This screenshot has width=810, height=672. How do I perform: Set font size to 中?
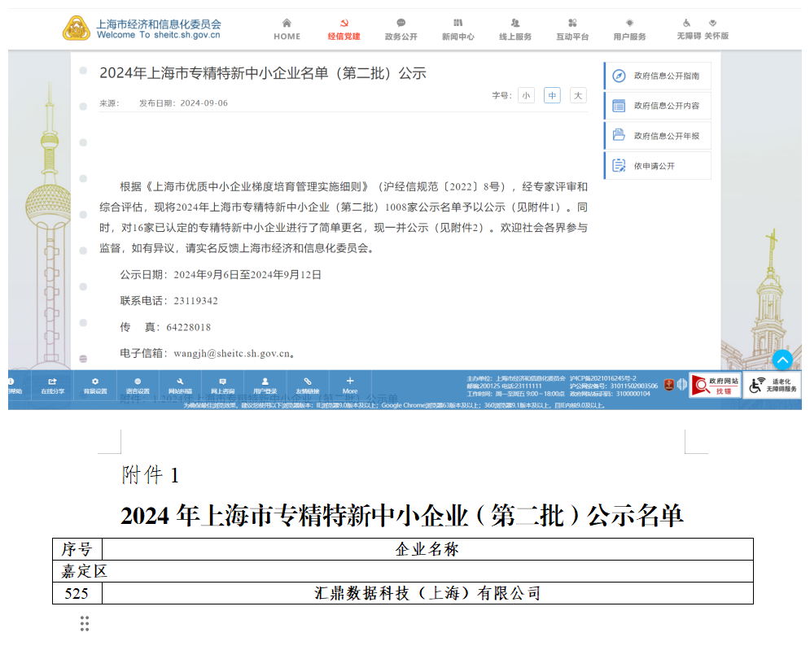[x=552, y=95]
